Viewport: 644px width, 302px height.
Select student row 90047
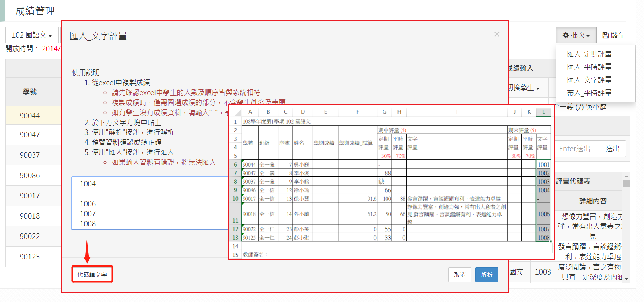click(x=30, y=135)
